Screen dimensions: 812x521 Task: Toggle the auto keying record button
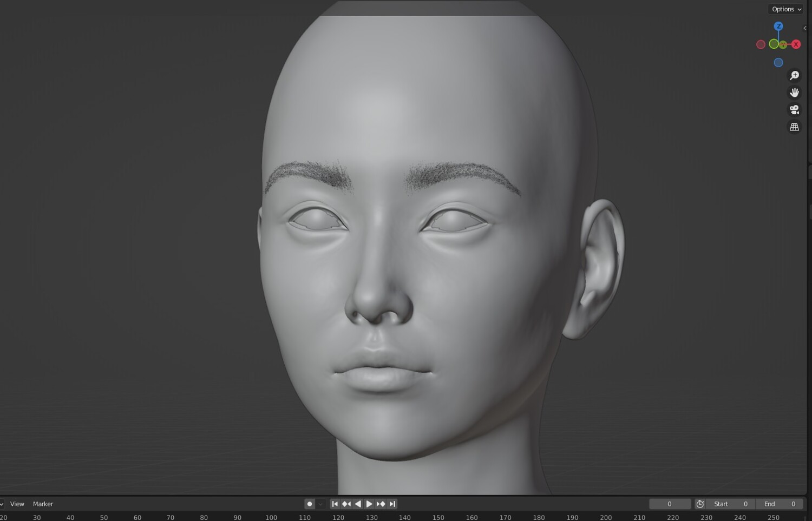(x=310, y=504)
